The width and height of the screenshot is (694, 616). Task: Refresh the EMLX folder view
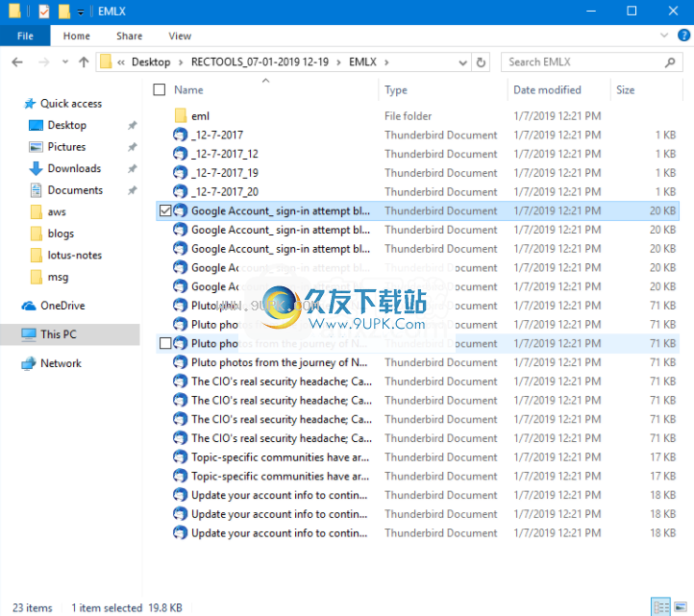(x=481, y=62)
